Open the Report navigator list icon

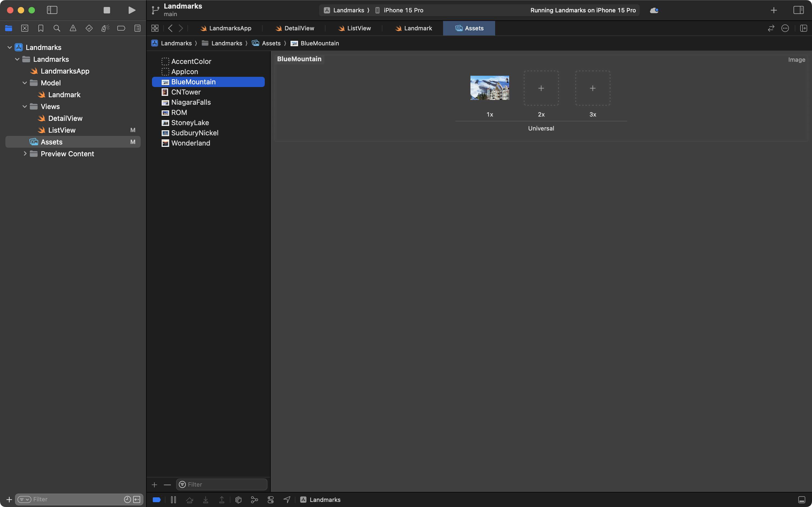(x=137, y=28)
